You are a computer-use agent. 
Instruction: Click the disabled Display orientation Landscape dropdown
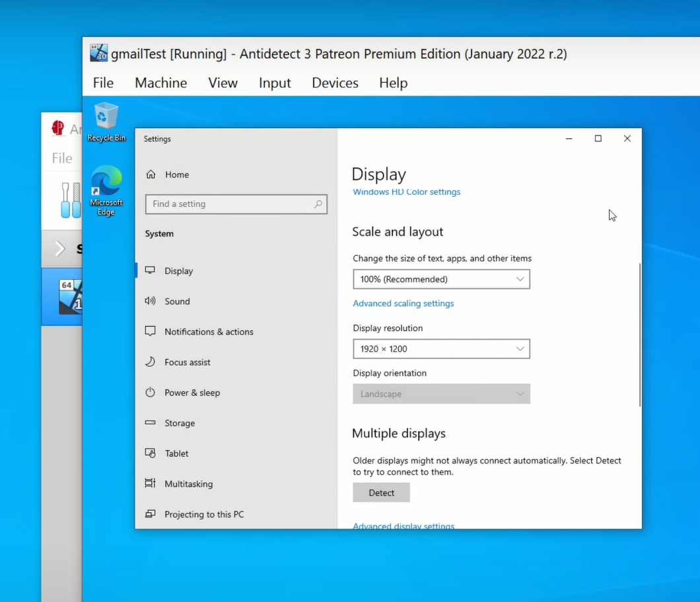442,394
